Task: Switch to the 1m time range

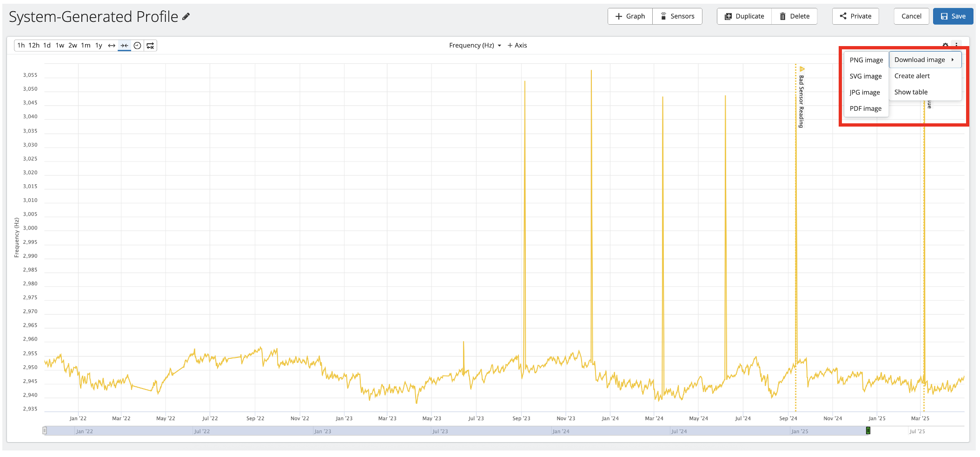Action: click(86, 46)
